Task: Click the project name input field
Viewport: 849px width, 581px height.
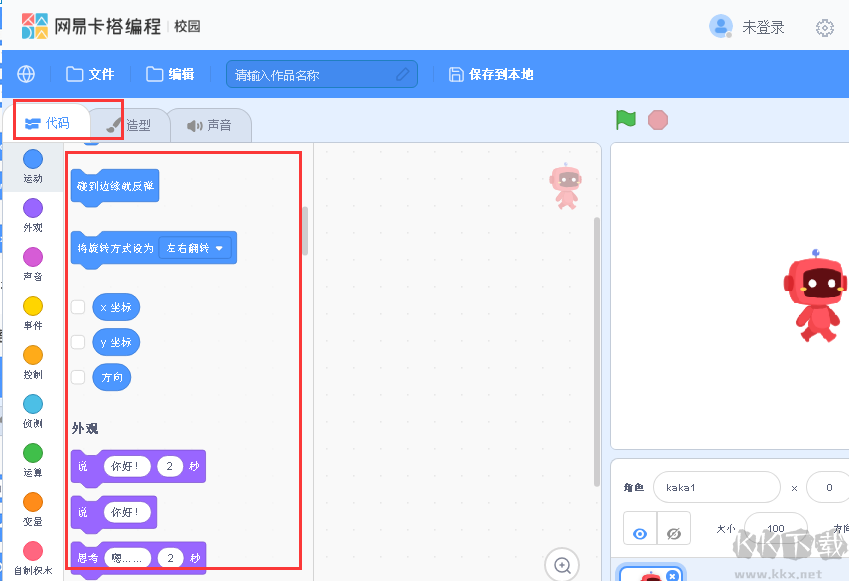Action: click(322, 74)
